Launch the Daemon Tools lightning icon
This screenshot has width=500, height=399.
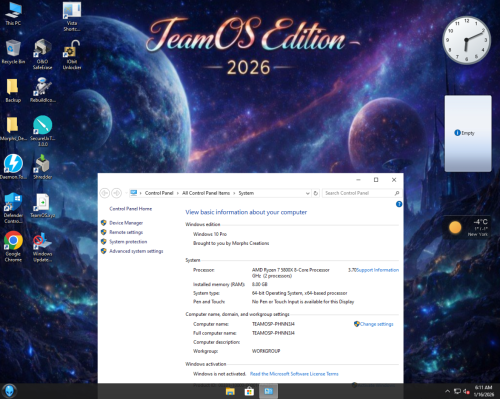click(13, 167)
